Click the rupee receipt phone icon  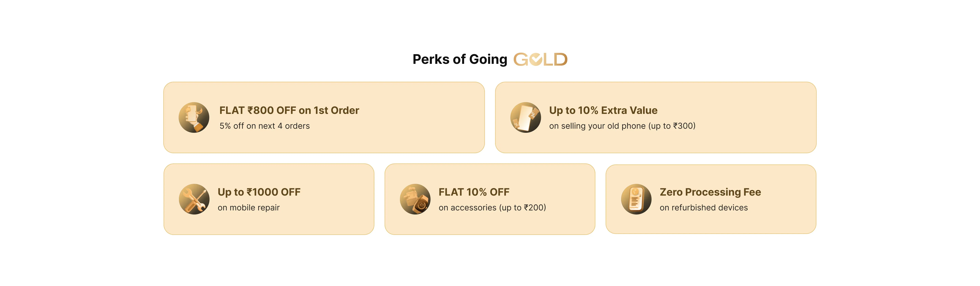[x=636, y=199]
